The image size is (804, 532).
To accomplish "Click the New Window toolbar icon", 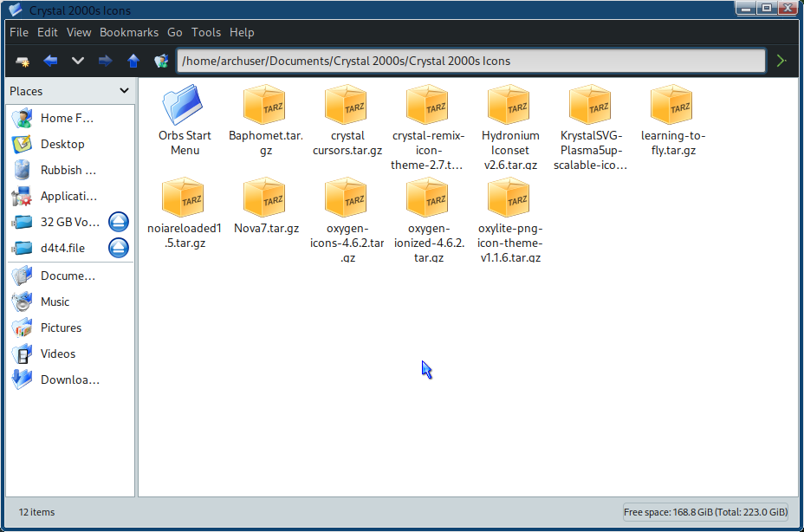I will pyautogui.click(x=23, y=61).
